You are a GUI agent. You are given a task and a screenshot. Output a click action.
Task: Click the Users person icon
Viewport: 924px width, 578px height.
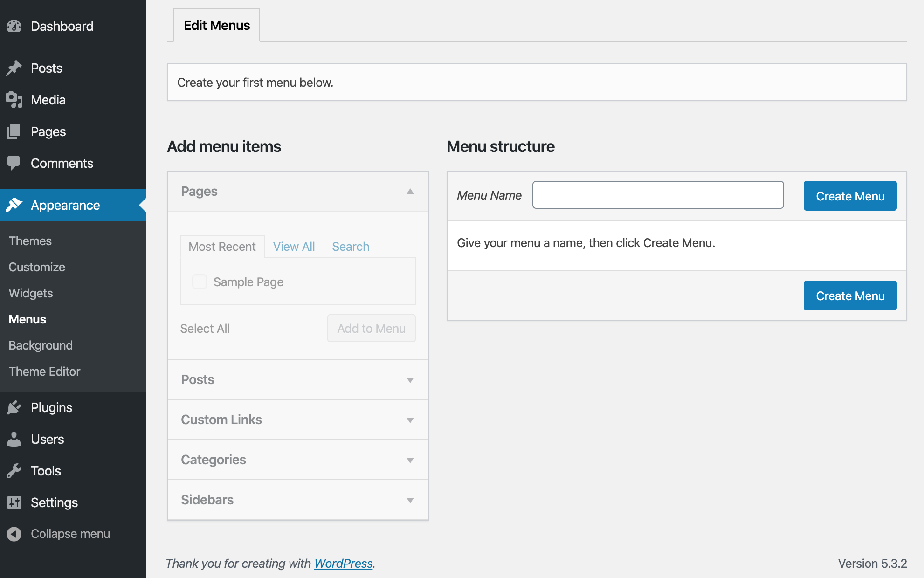(x=14, y=439)
